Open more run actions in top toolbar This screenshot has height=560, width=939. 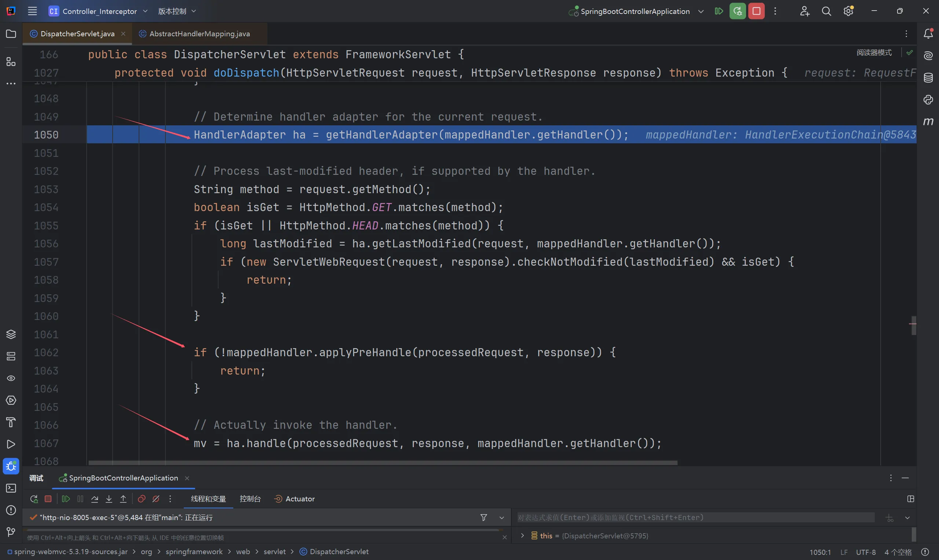[775, 11]
